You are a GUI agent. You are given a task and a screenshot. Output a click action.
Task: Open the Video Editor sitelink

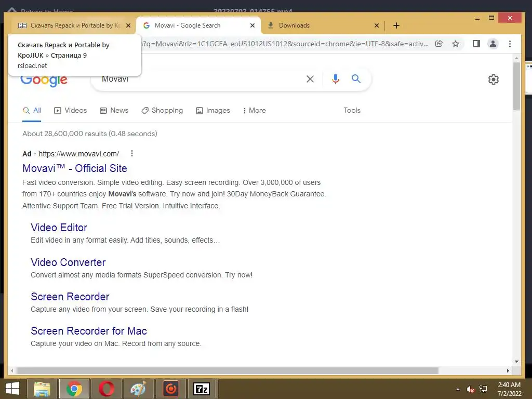click(59, 228)
